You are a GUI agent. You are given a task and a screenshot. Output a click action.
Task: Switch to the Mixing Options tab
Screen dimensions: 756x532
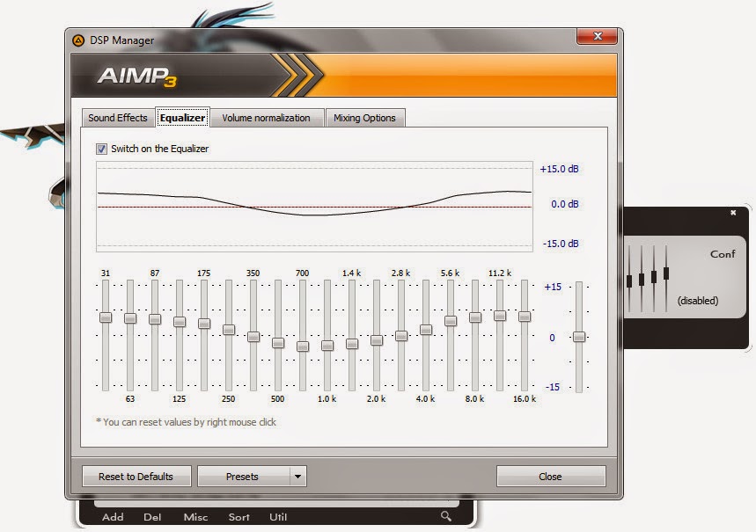click(x=365, y=117)
